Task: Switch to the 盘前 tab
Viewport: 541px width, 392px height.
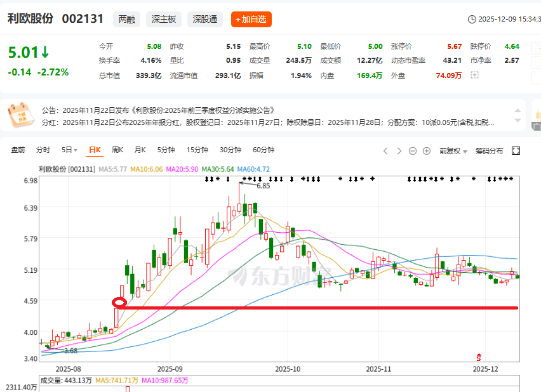Action: coord(18,150)
